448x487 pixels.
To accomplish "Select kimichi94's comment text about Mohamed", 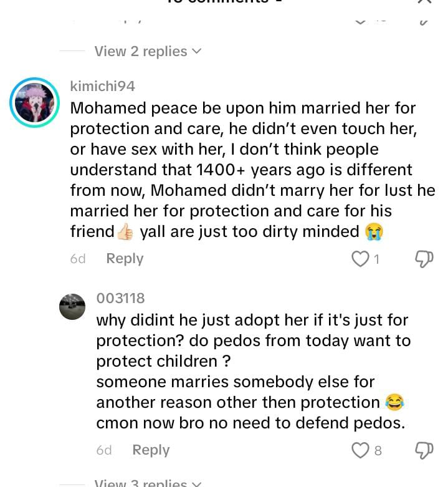I will click(x=252, y=170).
